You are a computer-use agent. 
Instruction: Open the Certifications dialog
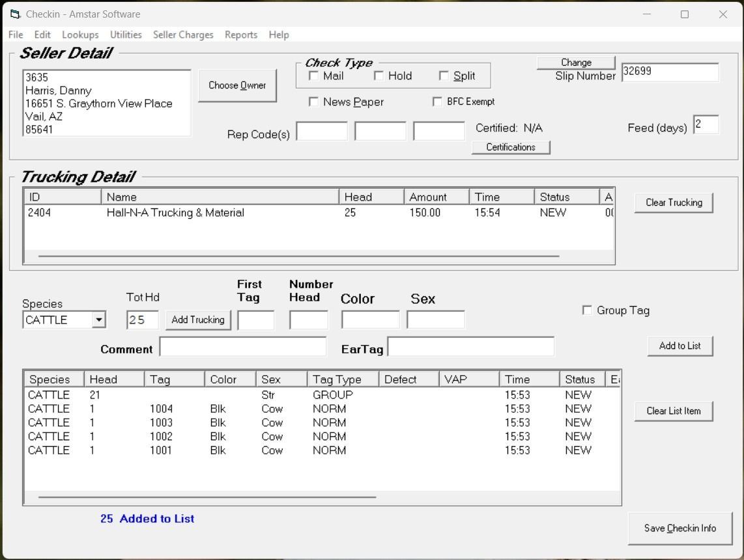511,147
